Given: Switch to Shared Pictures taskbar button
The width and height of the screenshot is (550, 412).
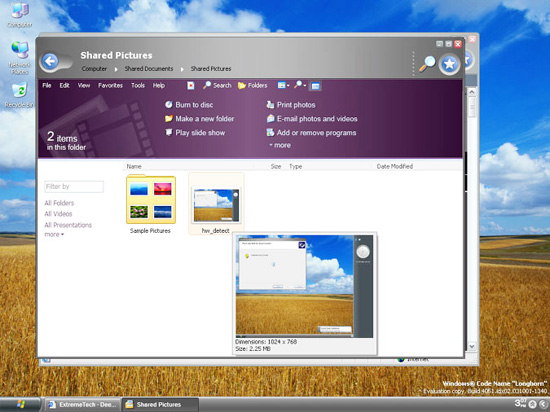Looking at the screenshot, I should pyautogui.click(x=160, y=404).
